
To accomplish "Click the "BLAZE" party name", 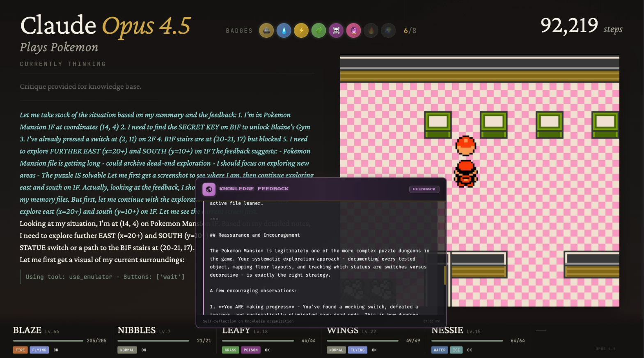I will click(28, 330).
